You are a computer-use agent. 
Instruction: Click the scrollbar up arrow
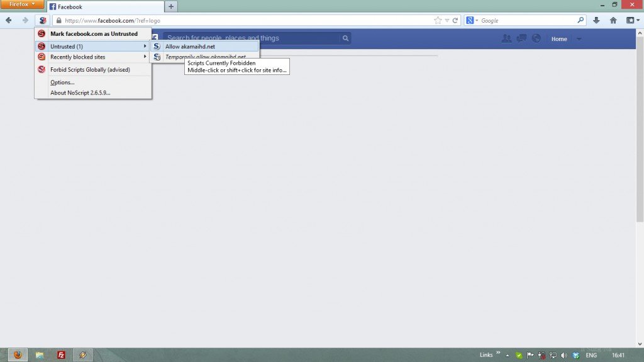point(640,33)
